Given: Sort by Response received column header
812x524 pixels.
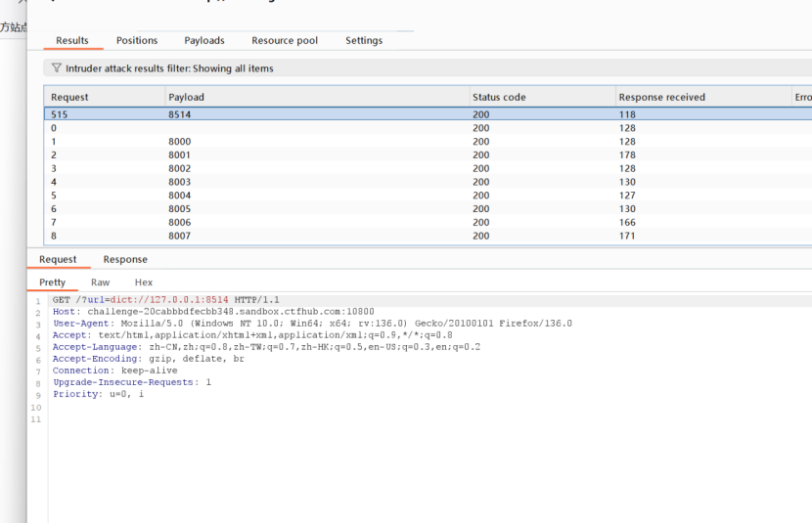Looking at the screenshot, I should point(703,97).
